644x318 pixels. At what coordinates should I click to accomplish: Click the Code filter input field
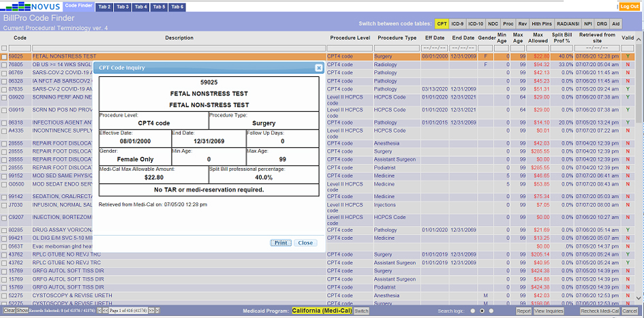(20, 48)
